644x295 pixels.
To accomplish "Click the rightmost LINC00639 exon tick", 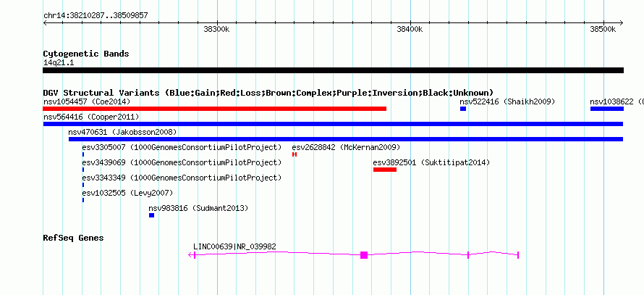I will 518,255.
